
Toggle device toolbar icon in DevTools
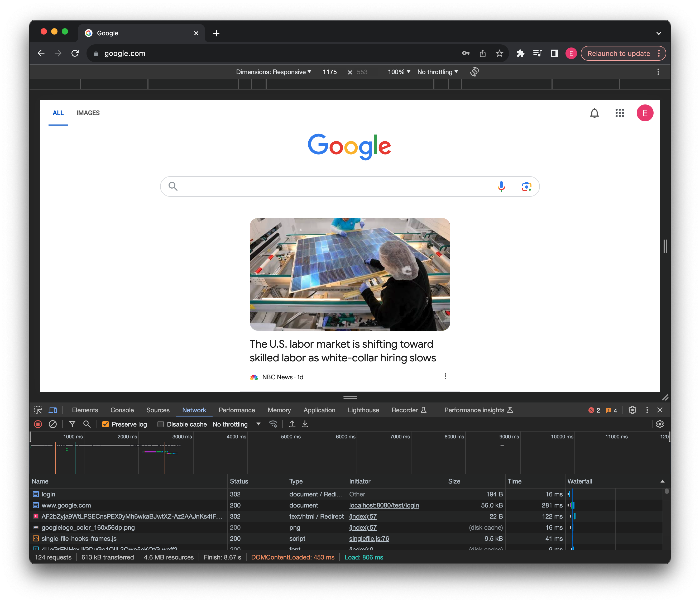pos(53,410)
